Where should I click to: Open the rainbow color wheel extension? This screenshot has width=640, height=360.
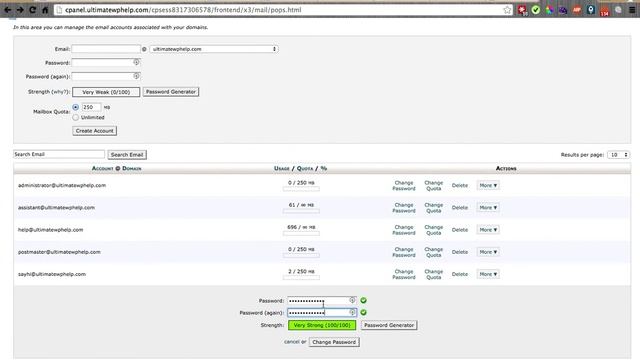pos(549,10)
